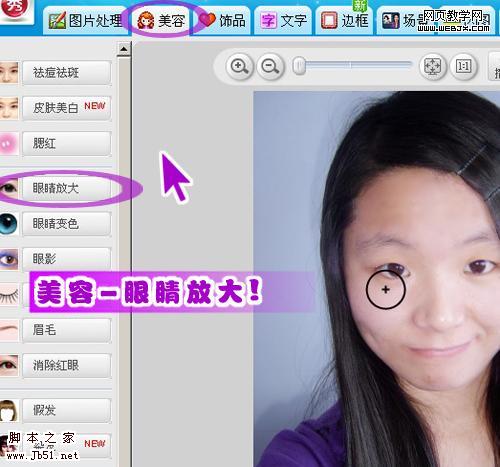Click the 腮红 button

67,144
